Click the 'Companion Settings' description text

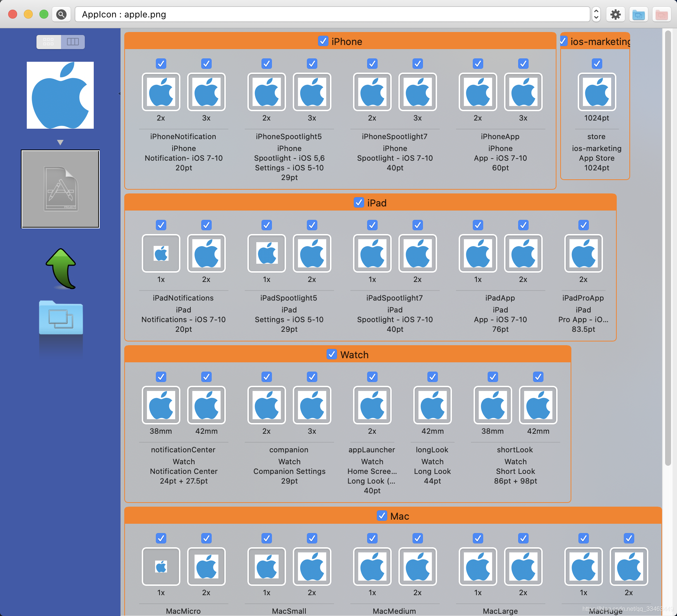click(289, 471)
